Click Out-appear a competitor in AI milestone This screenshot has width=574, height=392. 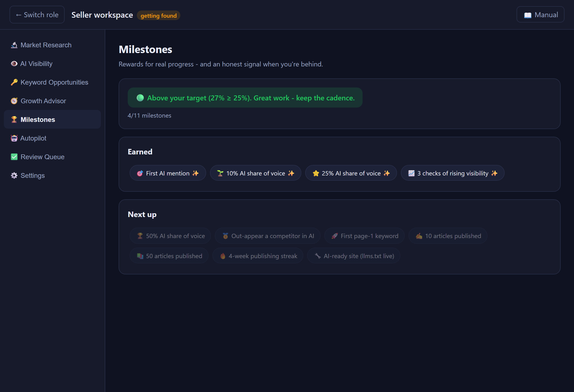(x=267, y=236)
